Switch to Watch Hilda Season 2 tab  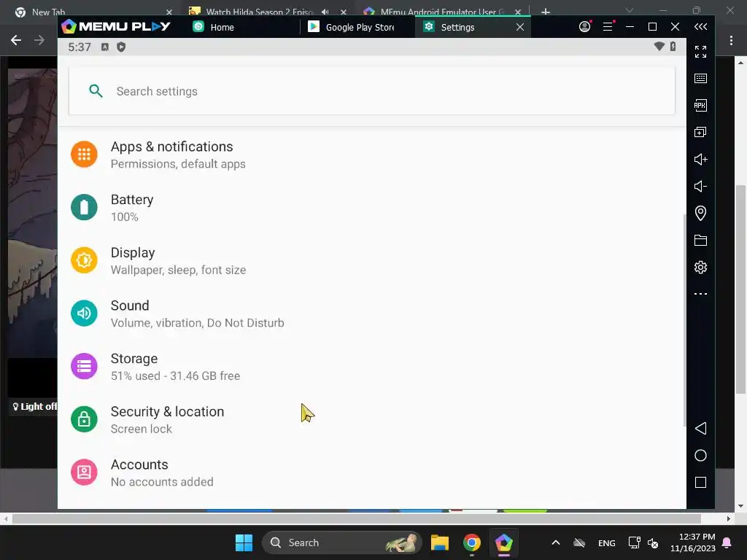coord(260,12)
